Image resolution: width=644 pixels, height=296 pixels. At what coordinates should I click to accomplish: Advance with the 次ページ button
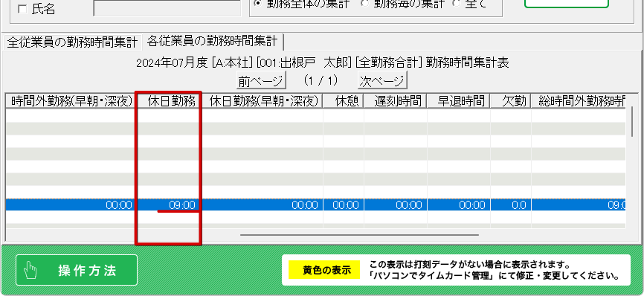(382, 81)
